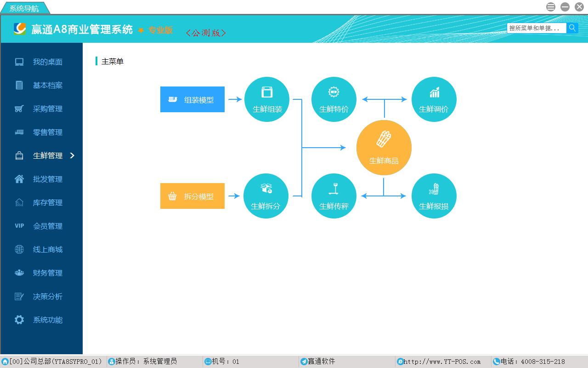The width and height of the screenshot is (588, 368).
Task: Open 库存管理 from the sidebar
Action: click(x=47, y=203)
